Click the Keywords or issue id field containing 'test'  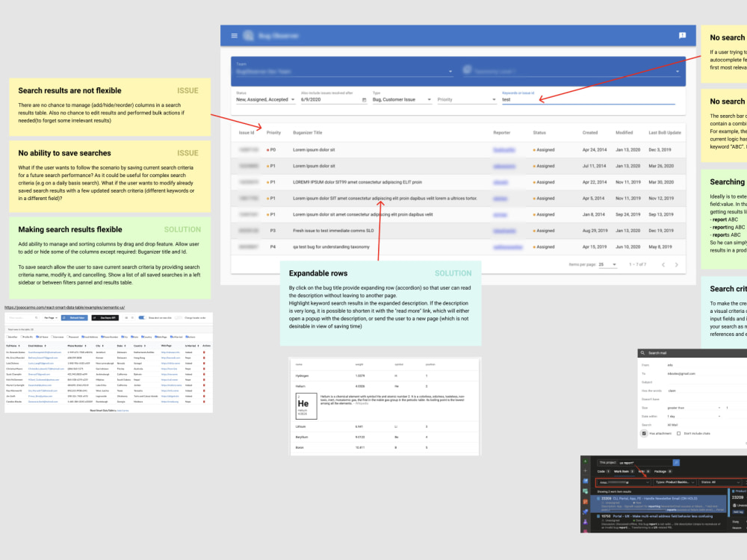(589, 99)
